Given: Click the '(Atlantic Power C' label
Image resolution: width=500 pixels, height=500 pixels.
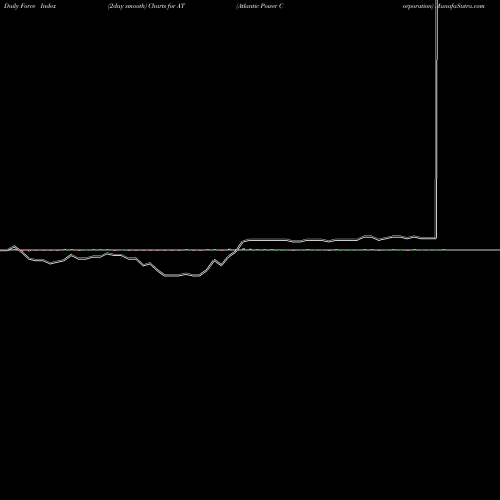Looking at the screenshot, I should [260, 6].
